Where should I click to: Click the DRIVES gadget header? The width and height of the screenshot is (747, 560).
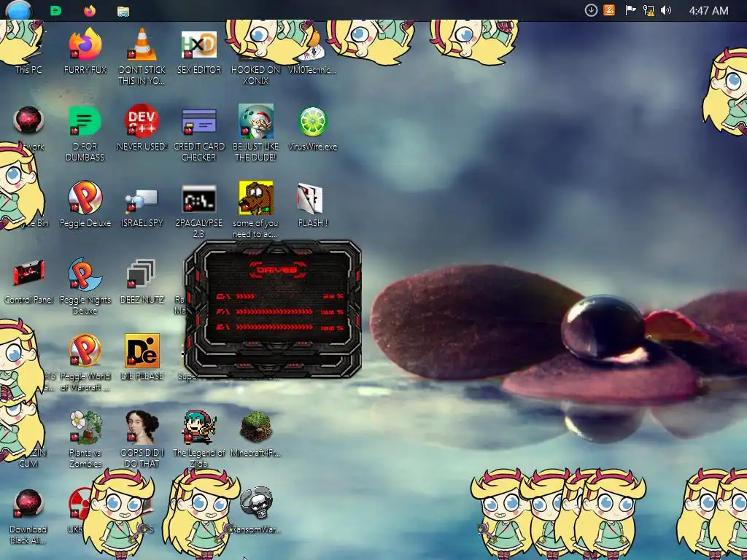point(276,270)
